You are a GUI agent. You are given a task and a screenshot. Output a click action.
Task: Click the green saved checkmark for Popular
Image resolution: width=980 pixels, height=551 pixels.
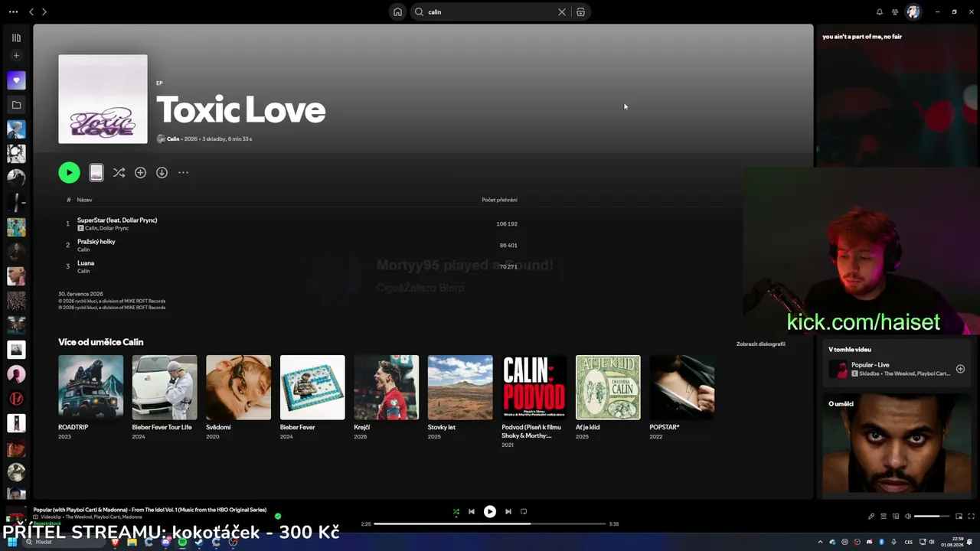coord(278,517)
